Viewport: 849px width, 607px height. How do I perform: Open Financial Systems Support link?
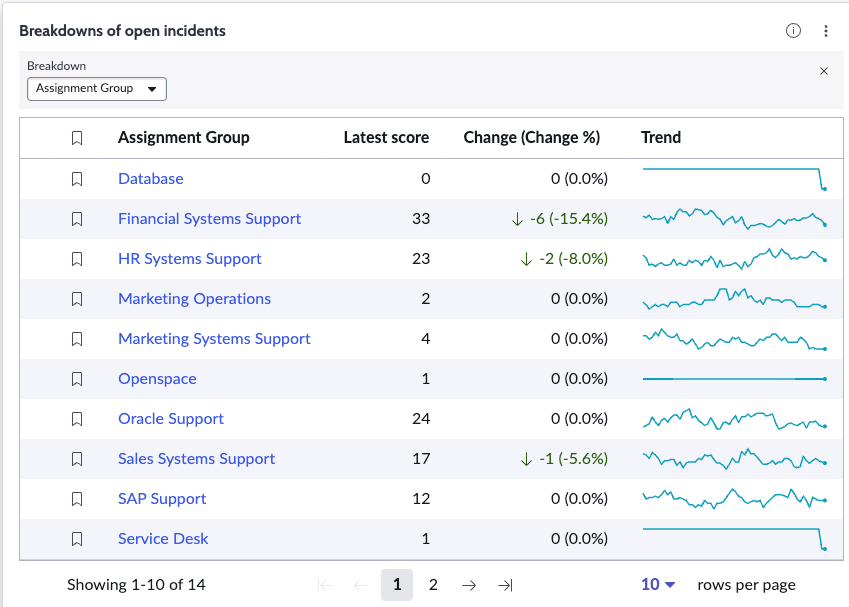pyautogui.click(x=210, y=219)
